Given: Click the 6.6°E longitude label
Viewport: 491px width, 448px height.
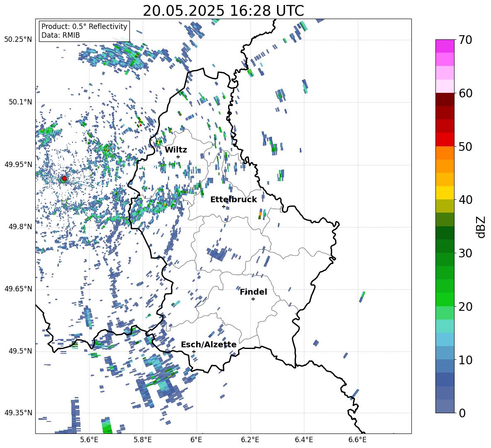Looking at the screenshot, I should 357,440.
